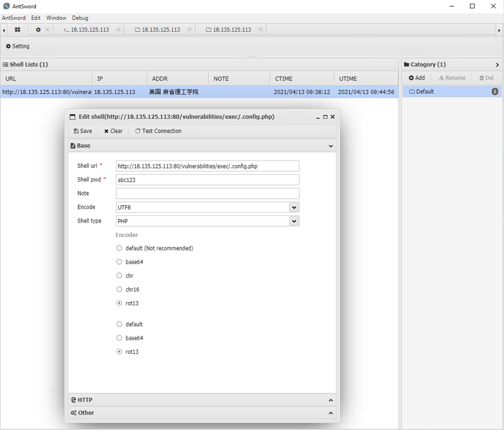504x430 pixels.
Task: Clear the edit shell form
Action: 113,131
